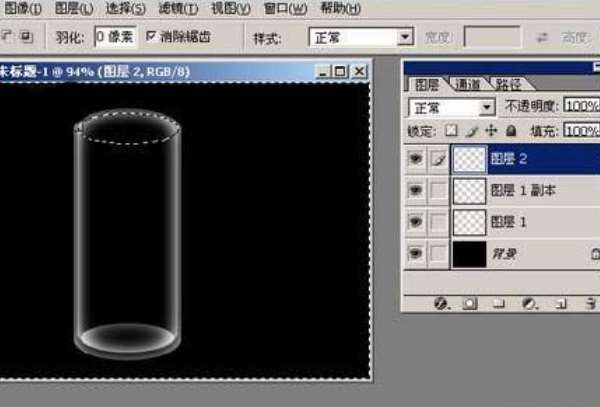Lock position move icon
The image size is (600, 407).
point(491,131)
